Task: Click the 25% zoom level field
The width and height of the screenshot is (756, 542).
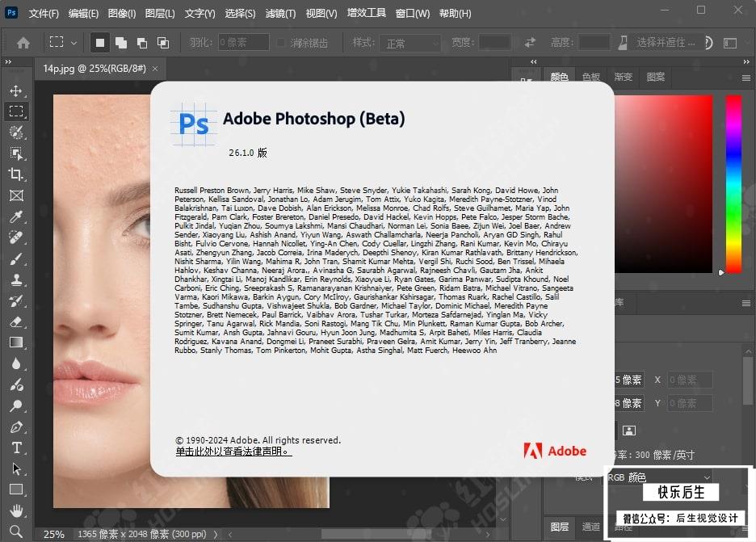Action: pyautogui.click(x=53, y=534)
